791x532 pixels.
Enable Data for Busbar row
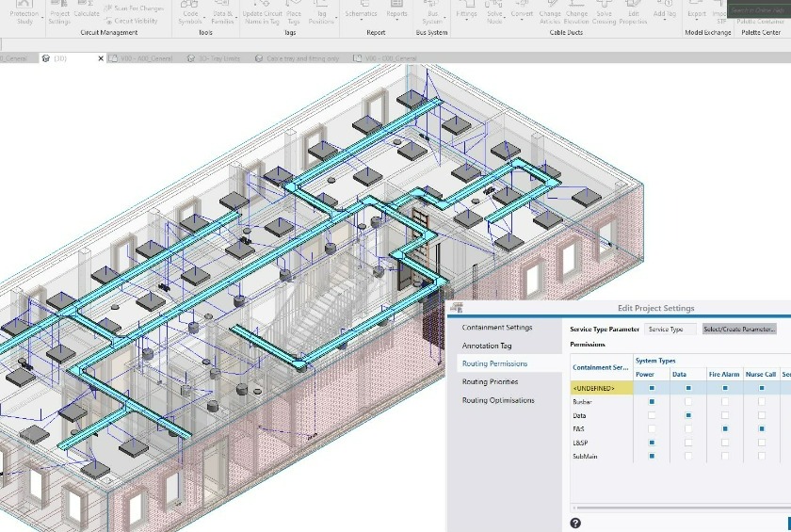[688, 401]
